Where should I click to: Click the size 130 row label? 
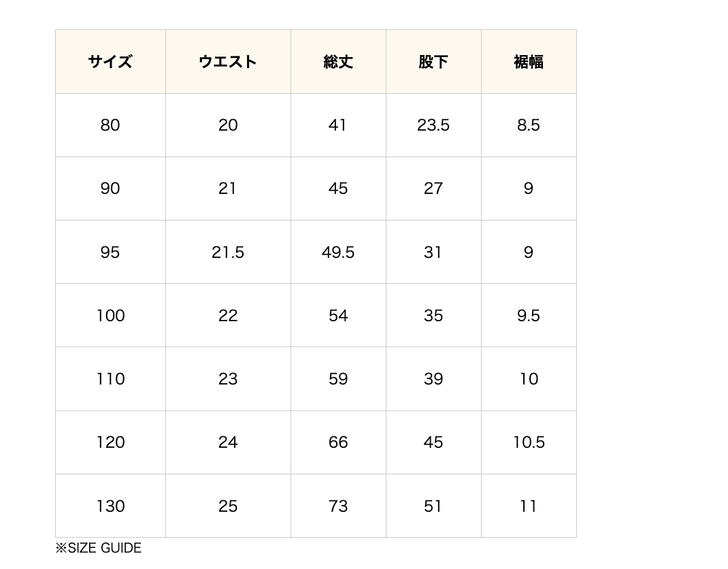click(x=110, y=506)
